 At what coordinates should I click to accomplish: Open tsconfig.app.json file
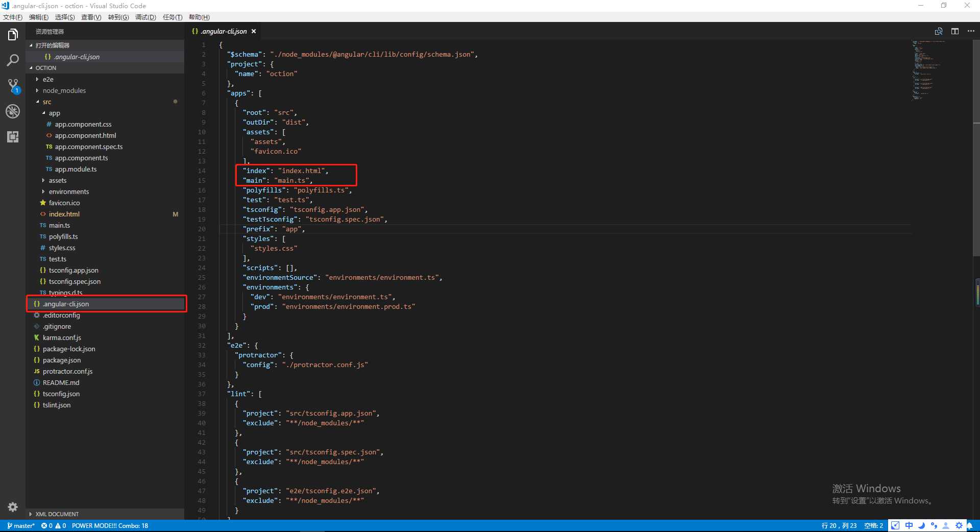click(105, 270)
